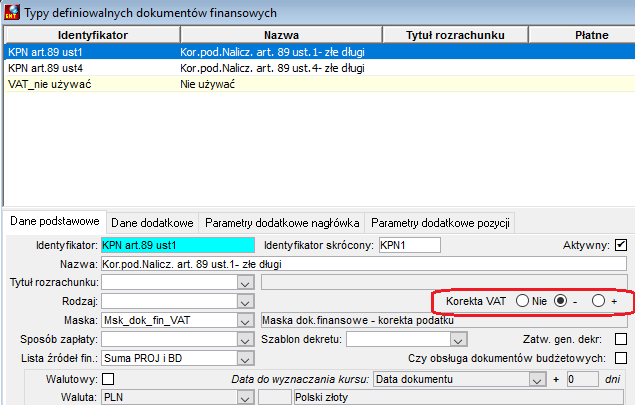Select Korekta VAT plus radio button
This screenshot has width=635, height=405.
[x=599, y=301]
